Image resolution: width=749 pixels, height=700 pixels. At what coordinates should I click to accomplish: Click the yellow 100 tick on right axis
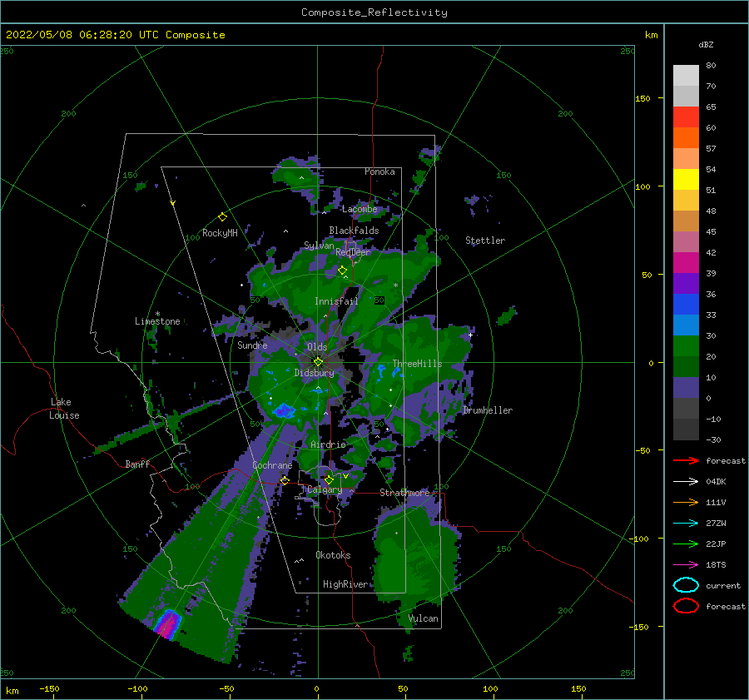click(x=642, y=186)
